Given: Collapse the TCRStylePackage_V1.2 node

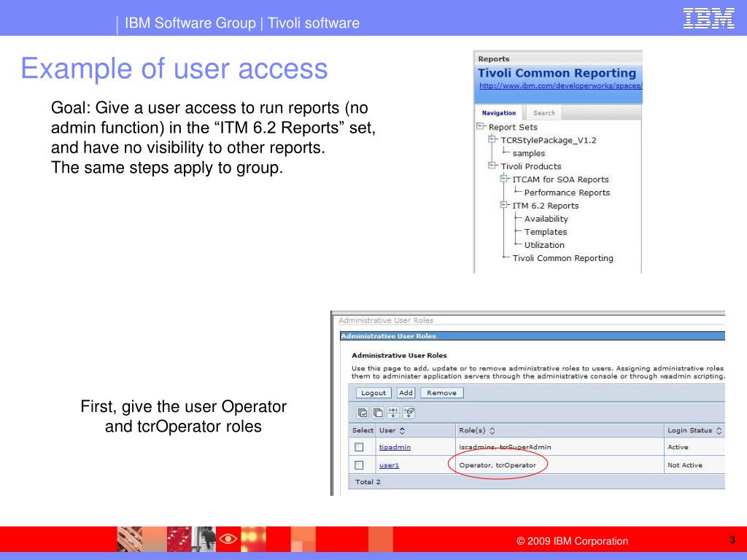Looking at the screenshot, I should click(492, 139).
